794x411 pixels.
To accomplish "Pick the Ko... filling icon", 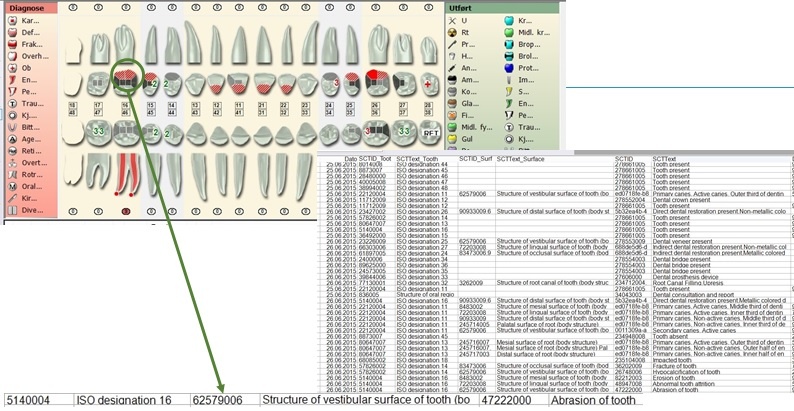I will 453,92.
